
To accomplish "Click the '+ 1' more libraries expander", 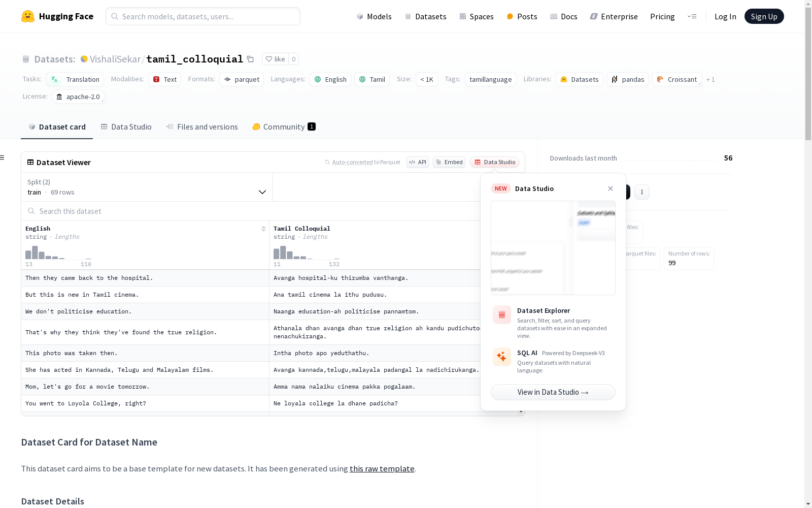I will click(710, 79).
